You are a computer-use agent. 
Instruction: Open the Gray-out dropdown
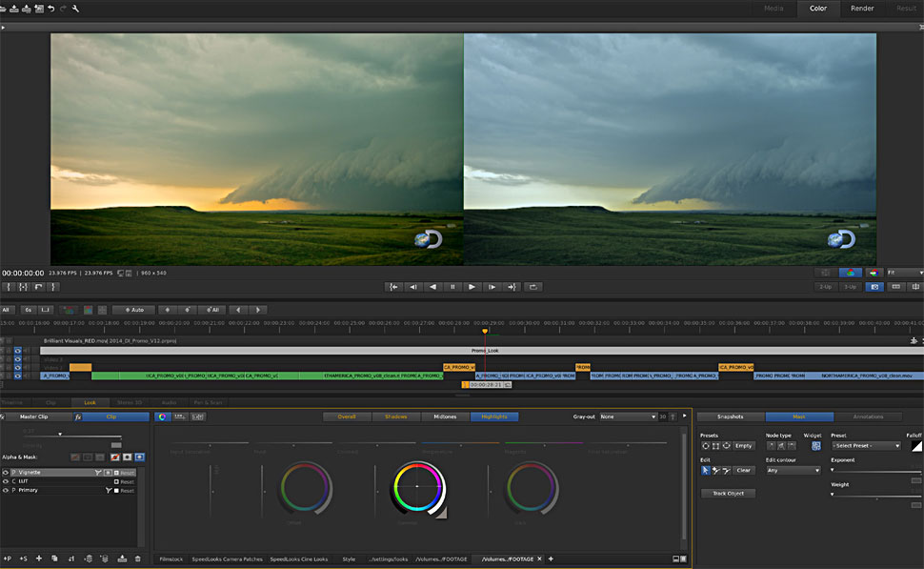[x=627, y=417]
